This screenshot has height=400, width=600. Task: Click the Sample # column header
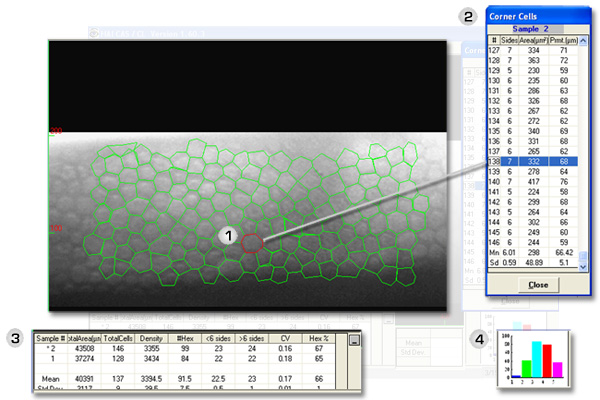51,339
